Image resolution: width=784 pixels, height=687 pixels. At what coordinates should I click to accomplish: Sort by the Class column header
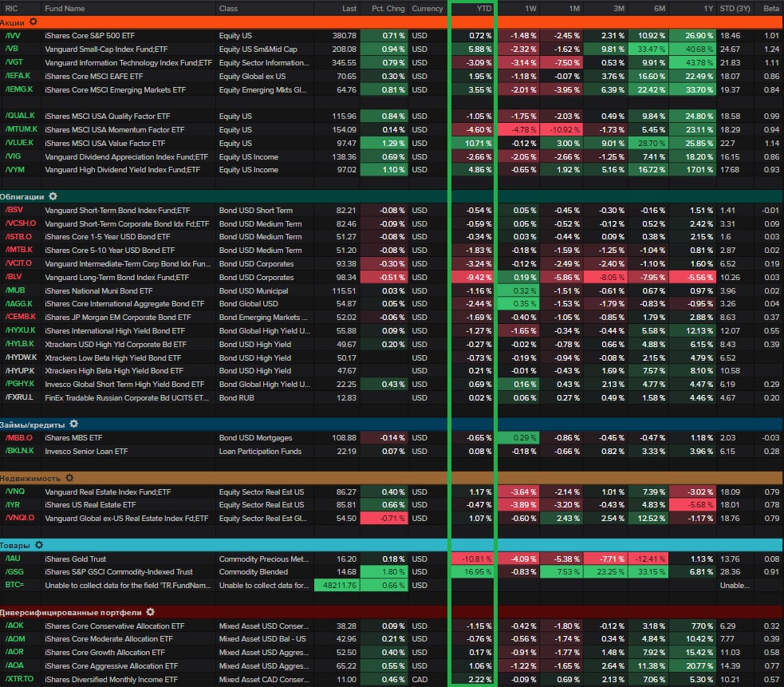click(x=228, y=9)
